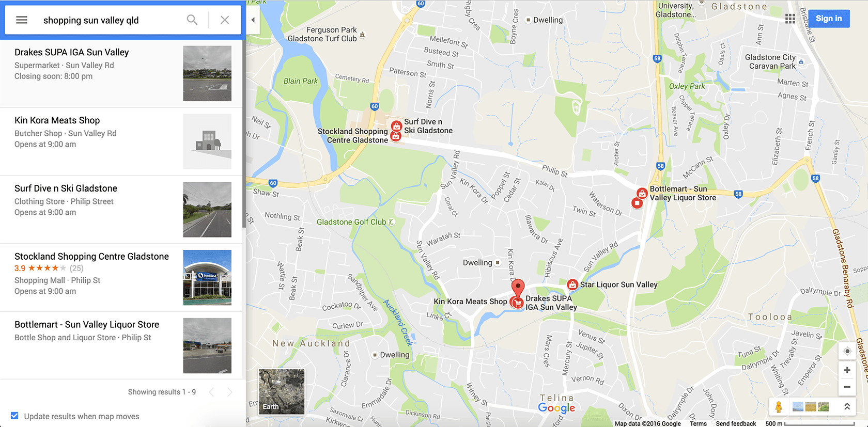Viewport: 868px width, 427px height.
Task: Show your location on map
Action: [x=847, y=351]
